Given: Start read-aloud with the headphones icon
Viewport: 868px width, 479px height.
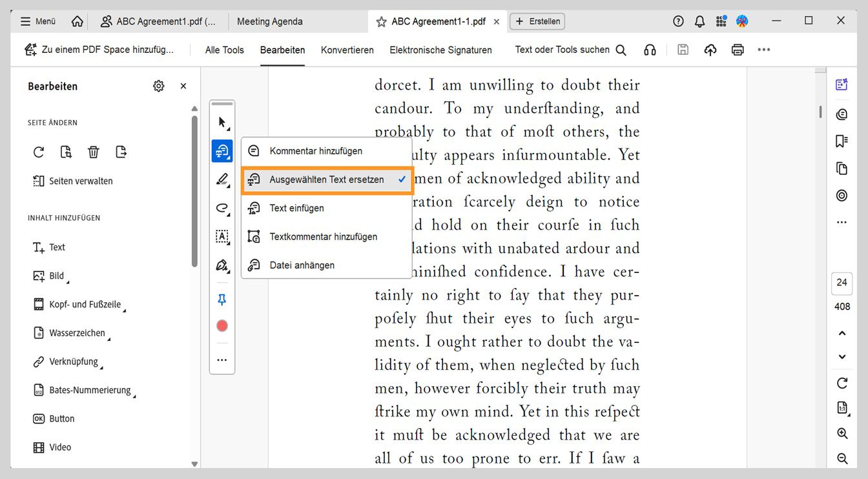Looking at the screenshot, I should (650, 49).
